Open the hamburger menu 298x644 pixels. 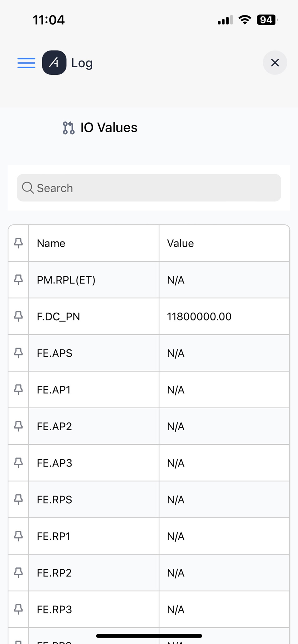pos(26,63)
